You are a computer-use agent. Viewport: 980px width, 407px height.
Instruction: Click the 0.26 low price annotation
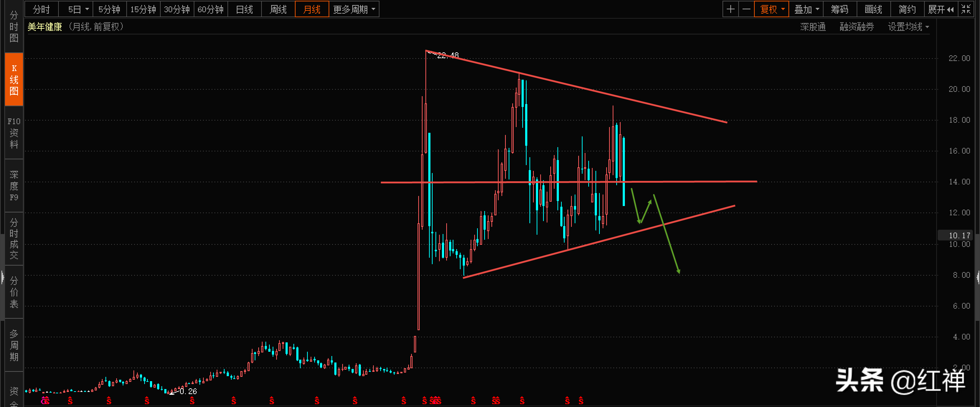pos(188,391)
